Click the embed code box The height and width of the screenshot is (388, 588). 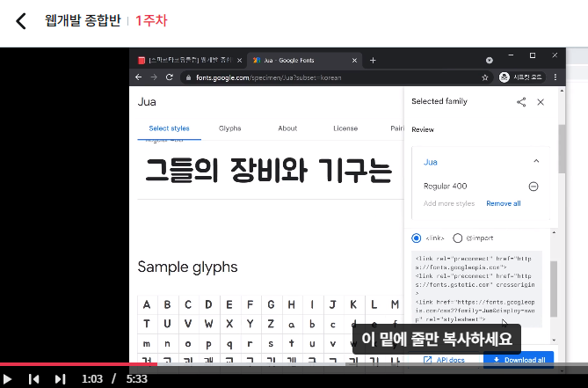tap(476, 289)
